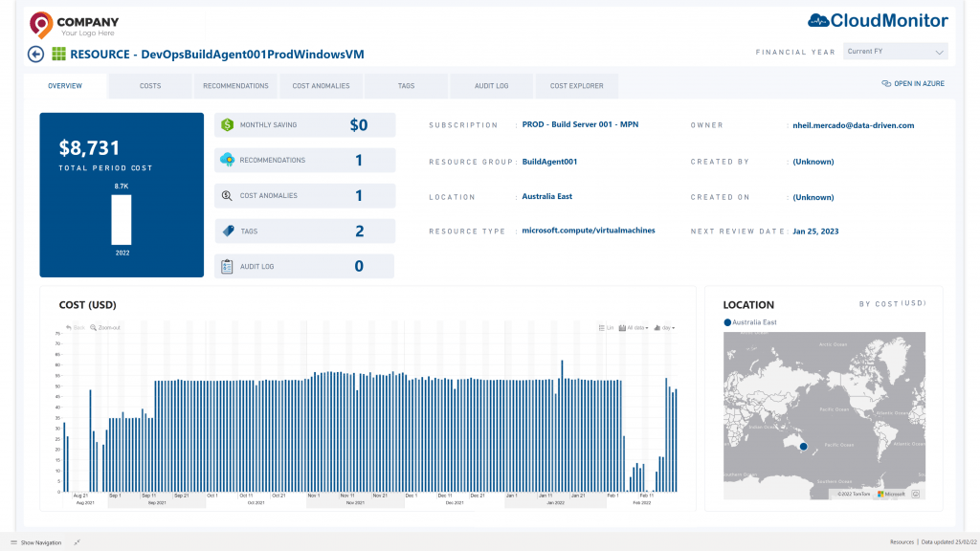Viewport: 980px width, 551px height.
Task: Click the resource title DevOpsBuildAgent001ProdWindowsVM
Action: pos(253,55)
